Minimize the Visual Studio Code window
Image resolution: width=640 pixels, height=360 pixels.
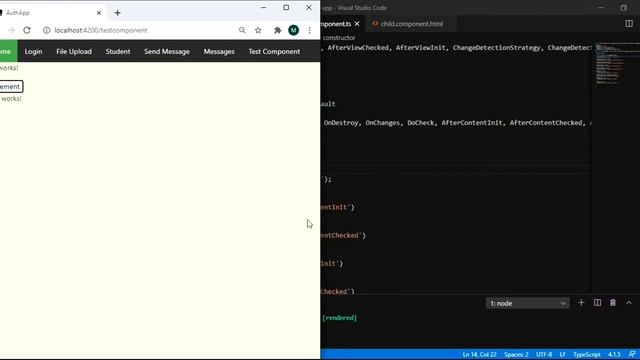pyautogui.click(x=601, y=7)
